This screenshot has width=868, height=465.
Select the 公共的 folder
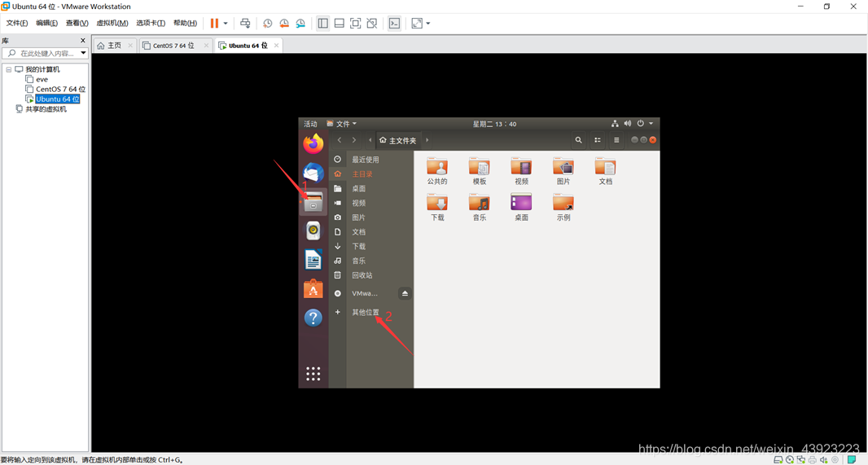coord(437,171)
